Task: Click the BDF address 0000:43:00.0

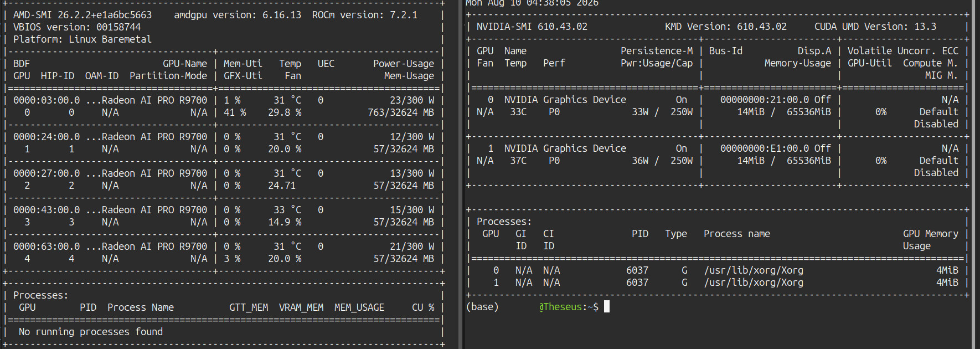Action: coord(47,210)
